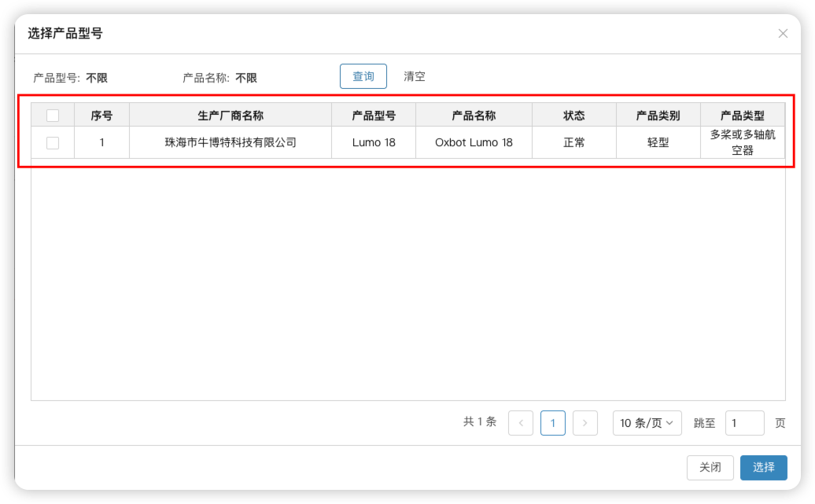Go to previous page arrow

[521, 423]
